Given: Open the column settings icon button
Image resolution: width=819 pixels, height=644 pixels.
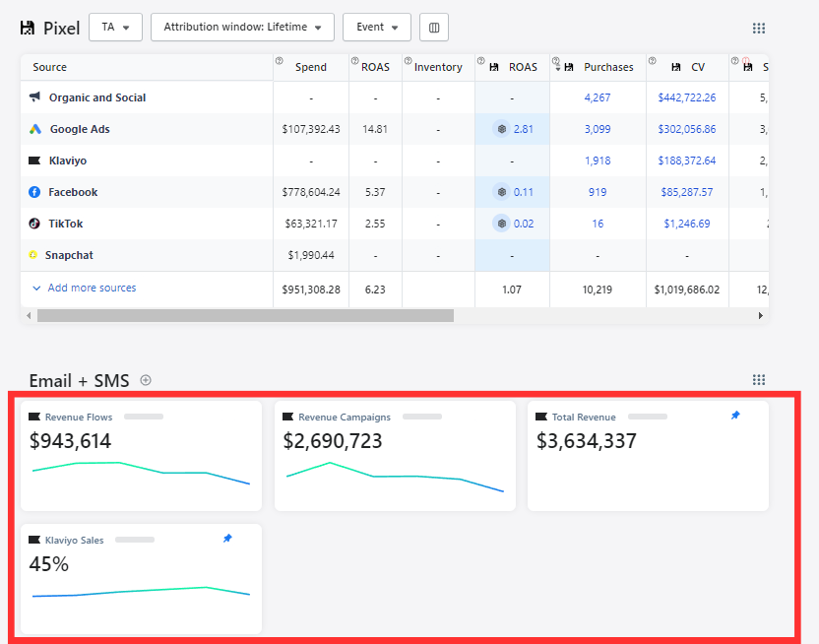Looking at the screenshot, I should pos(433,28).
